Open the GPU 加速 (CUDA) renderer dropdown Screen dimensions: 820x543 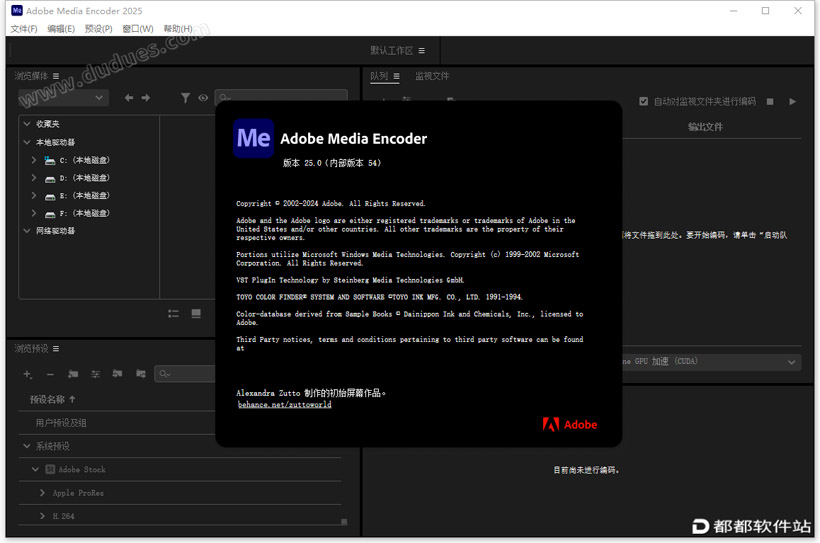(x=712, y=361)
